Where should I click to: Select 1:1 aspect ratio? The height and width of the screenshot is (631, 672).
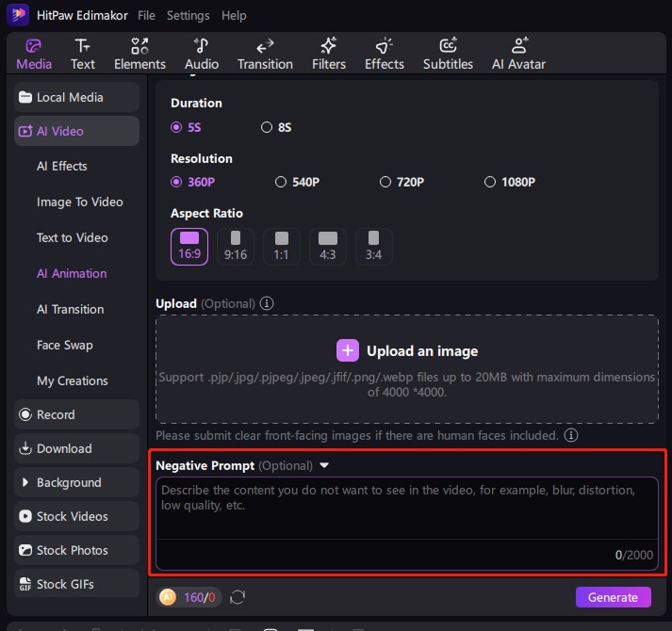[x=282, y=247]
